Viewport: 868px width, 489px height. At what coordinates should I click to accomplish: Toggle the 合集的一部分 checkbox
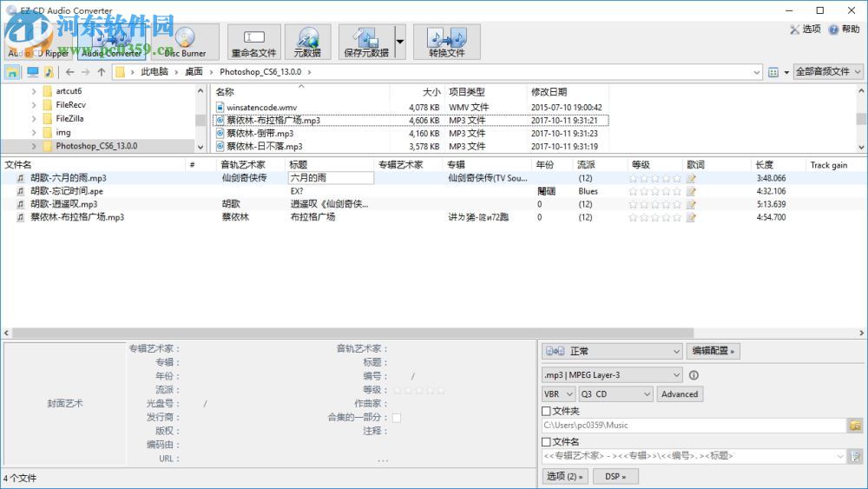397,418
